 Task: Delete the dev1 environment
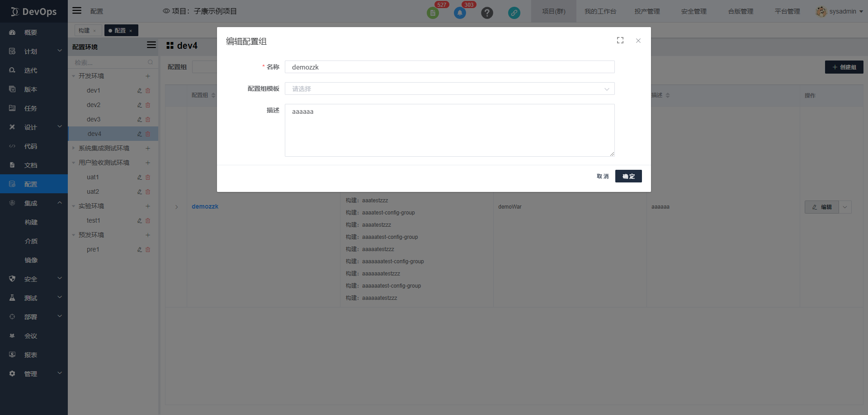point(148,91)
